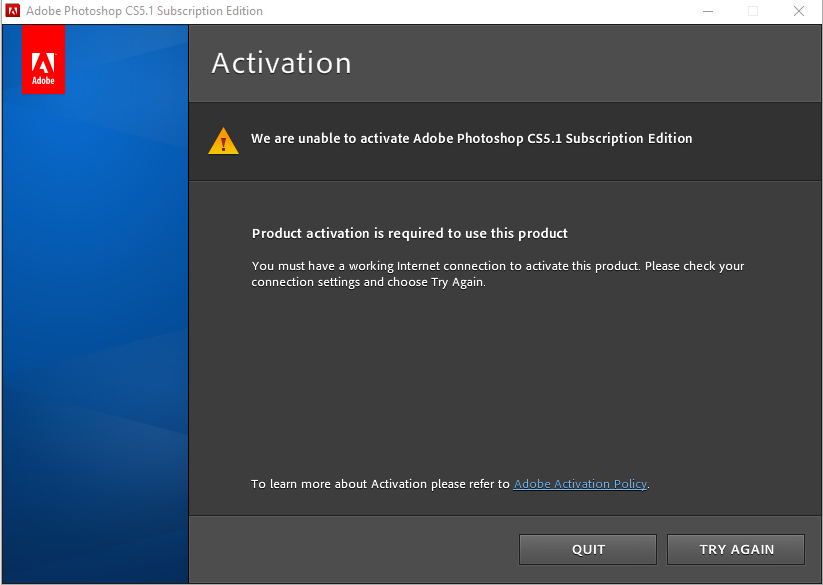Open the Adobe Activation Policy link
Screen dimensions: 823x585
click(x=580, y=484)
